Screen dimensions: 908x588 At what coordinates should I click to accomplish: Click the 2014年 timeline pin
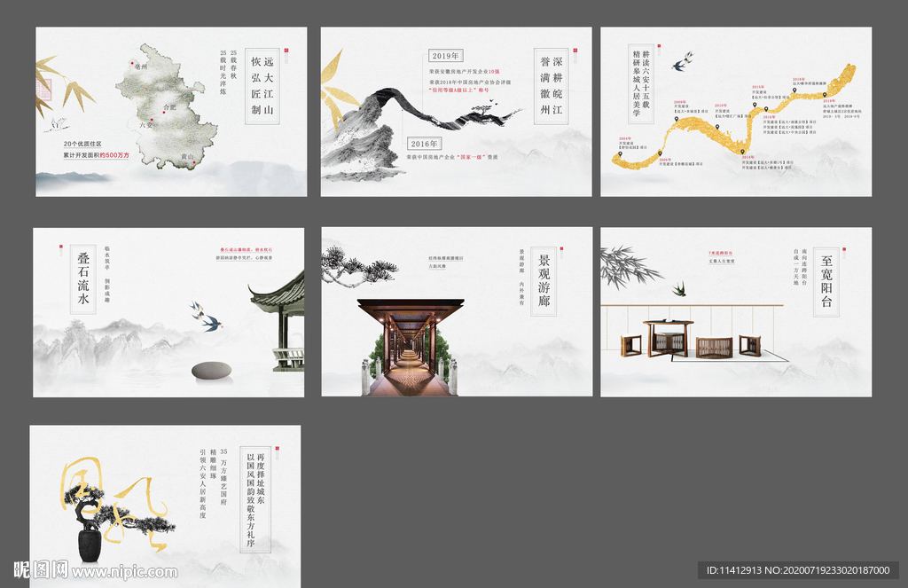click(744, 151)
